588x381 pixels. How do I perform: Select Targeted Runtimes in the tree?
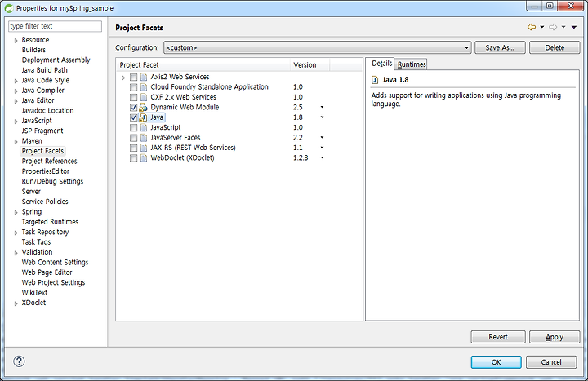50,222
